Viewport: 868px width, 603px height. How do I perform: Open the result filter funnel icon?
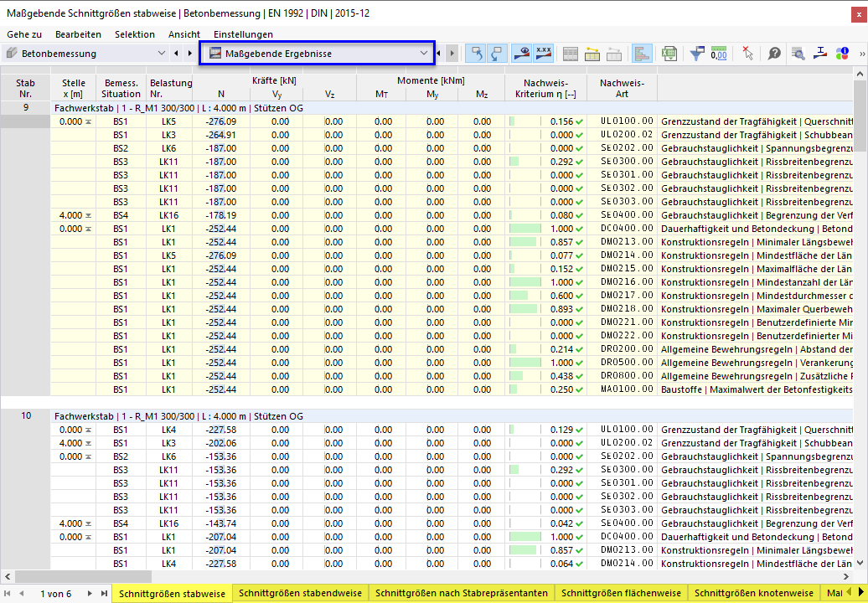click(697, 54)
